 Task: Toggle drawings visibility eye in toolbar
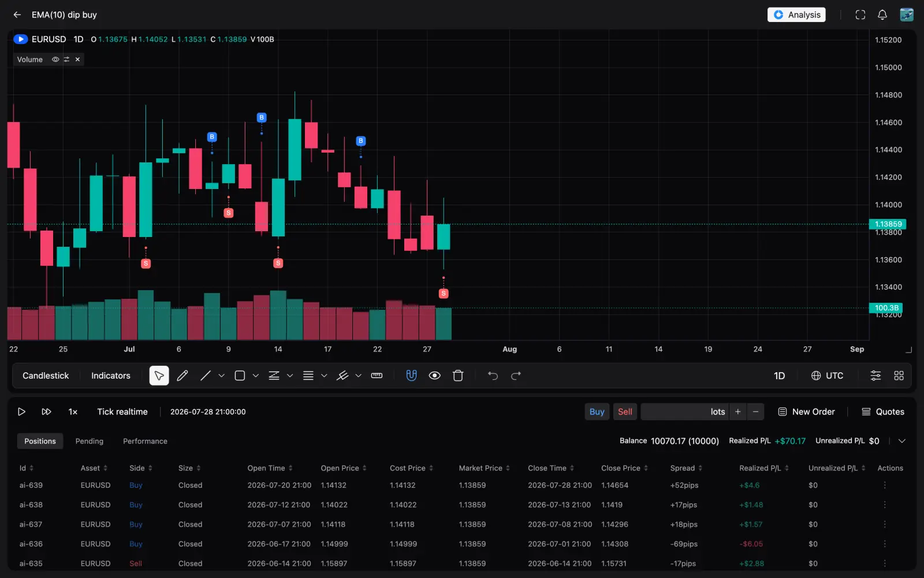pos(435,376)
